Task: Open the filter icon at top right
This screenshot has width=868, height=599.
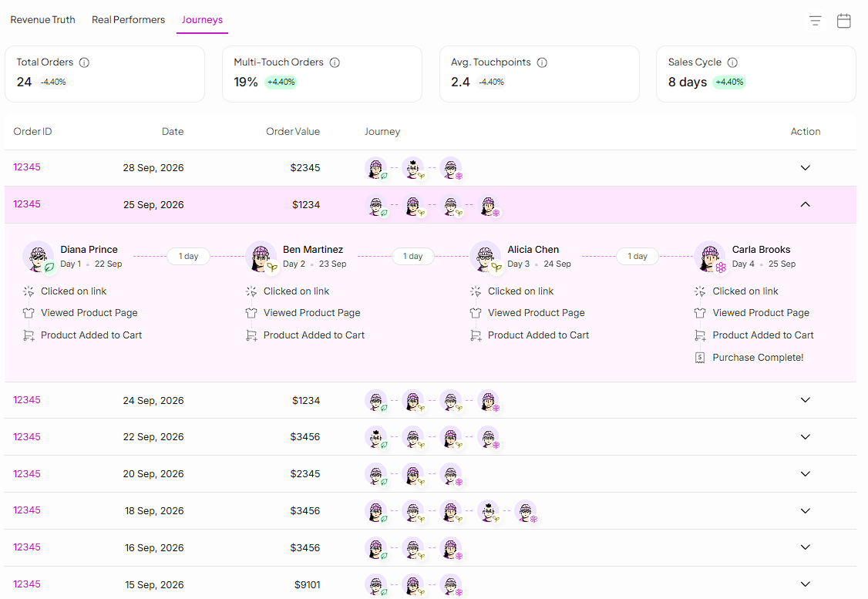Action: tap(815, 21)
